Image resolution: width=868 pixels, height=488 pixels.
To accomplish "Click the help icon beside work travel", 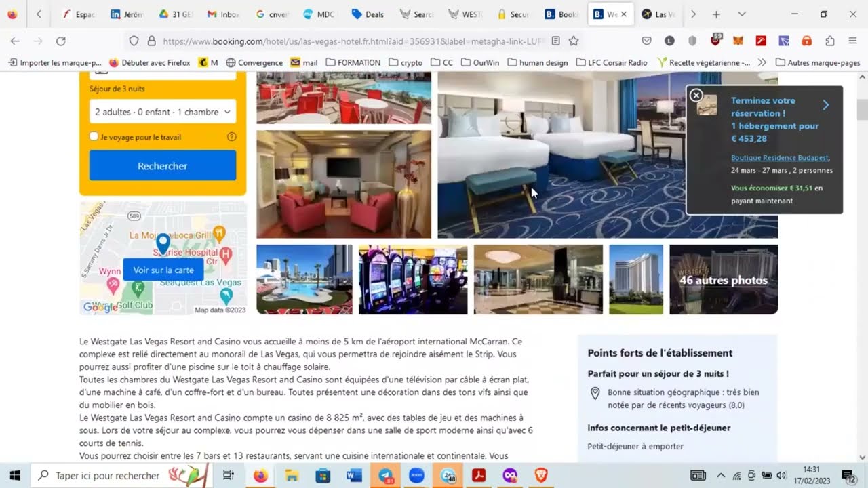I will pyautogui.click(x=231, y=137).
